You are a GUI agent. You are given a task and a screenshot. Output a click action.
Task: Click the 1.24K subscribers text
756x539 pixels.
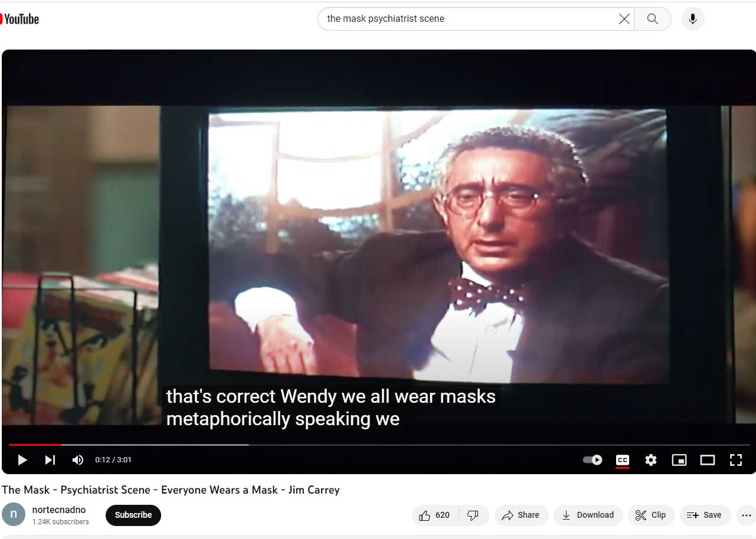point(60,522)
